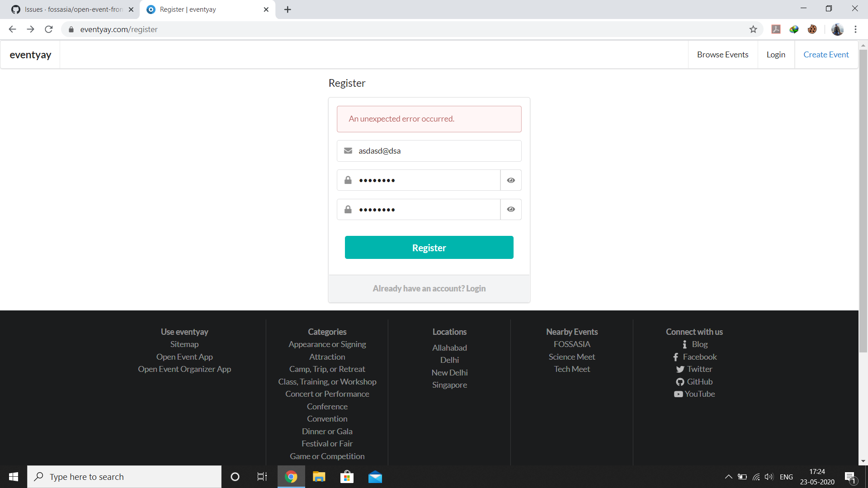Viewport: 868px width, 488px height.
Task: Open the Login menu item
Action: [x=776, y=55]
